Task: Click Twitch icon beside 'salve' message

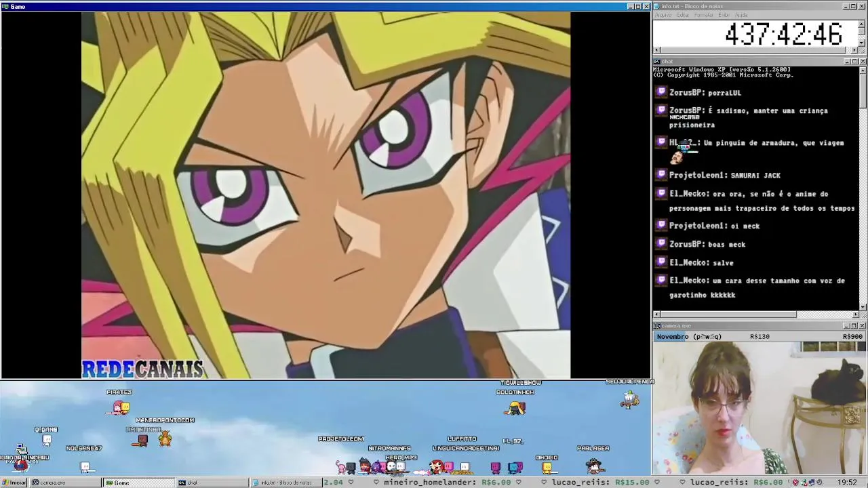Action: pos(662,262)
